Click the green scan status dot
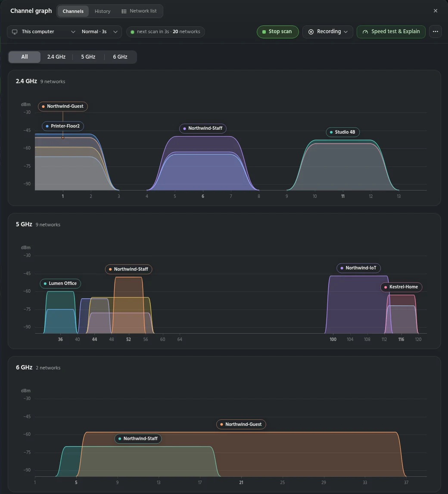Image resolution: width=448 pixels, height=494 pixels. click(133, 32)
